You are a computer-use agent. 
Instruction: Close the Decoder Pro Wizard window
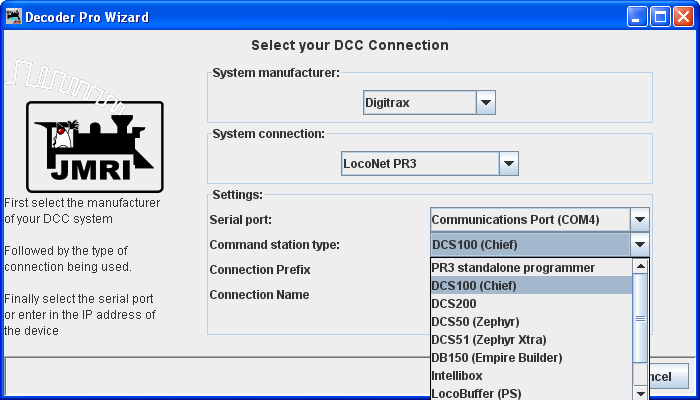(x=683, y=17)
